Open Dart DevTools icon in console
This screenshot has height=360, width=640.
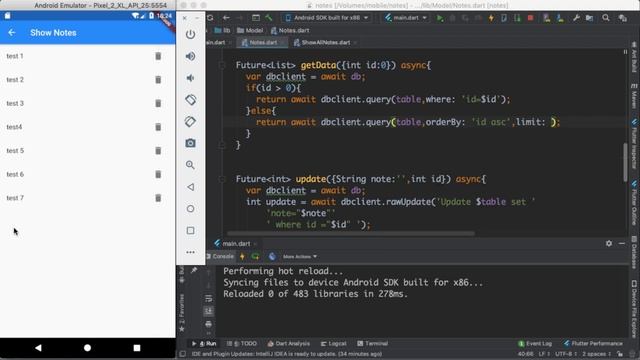click(272, 256)
